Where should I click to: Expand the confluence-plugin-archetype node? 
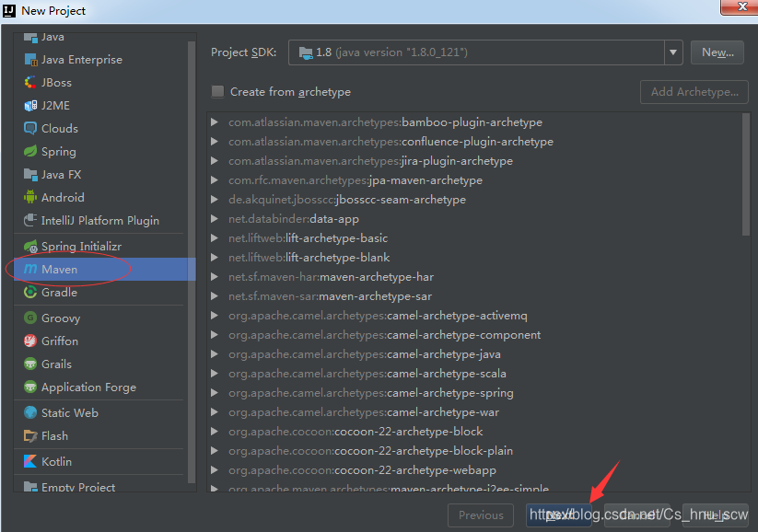coord(215,142)
